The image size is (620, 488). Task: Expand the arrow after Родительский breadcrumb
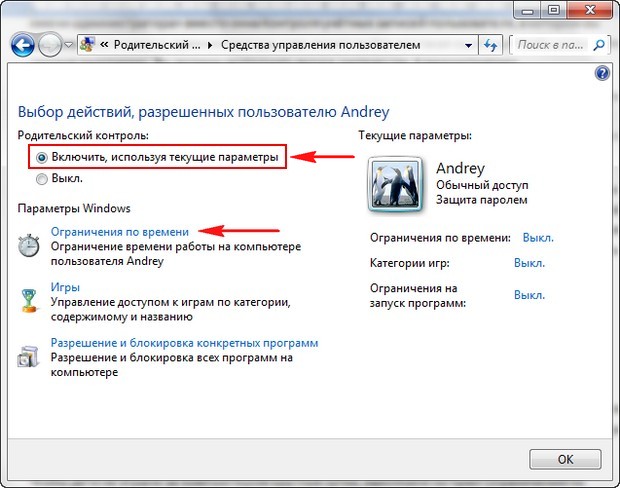point(210,45)
